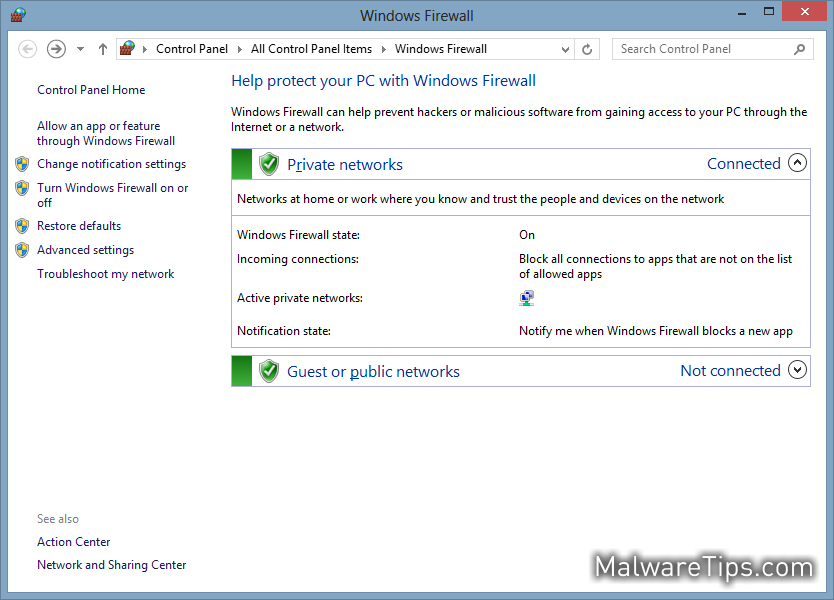
Task: Click Guest or public networks heading
Action: pos(373,372)
